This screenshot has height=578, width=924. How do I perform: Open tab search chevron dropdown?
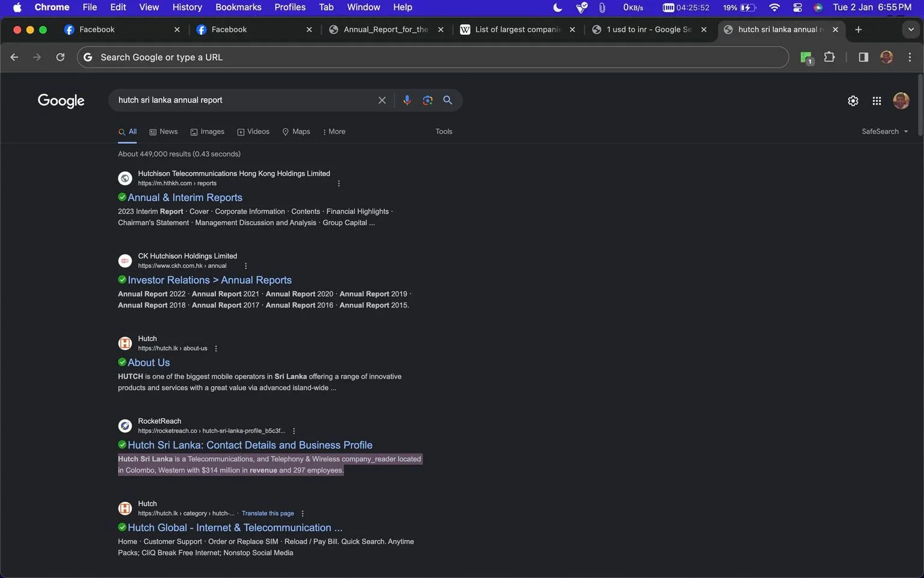pyautogui.click(x=911, y=30)
